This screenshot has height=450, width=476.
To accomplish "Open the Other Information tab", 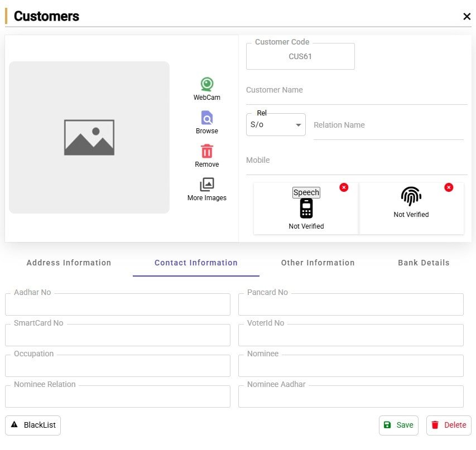I will click(x=318, y=263).
